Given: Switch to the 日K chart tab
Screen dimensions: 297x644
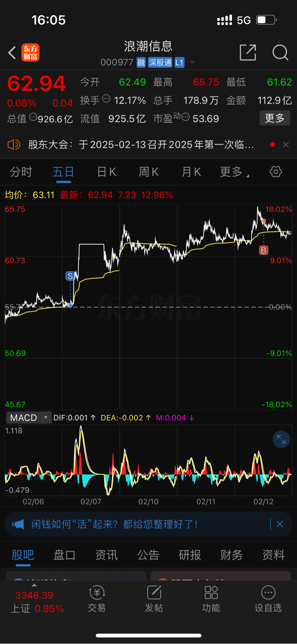Looking at the screenshot, I should pos(106,172).
